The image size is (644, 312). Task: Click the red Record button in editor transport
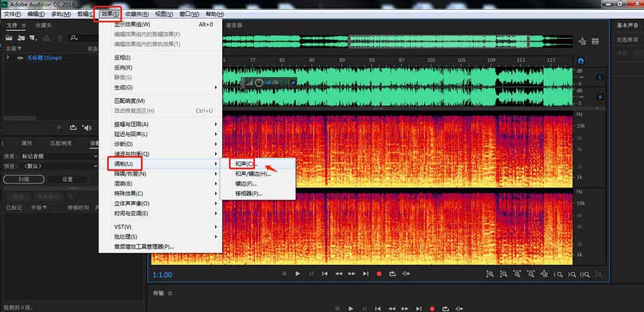[379, 274]
